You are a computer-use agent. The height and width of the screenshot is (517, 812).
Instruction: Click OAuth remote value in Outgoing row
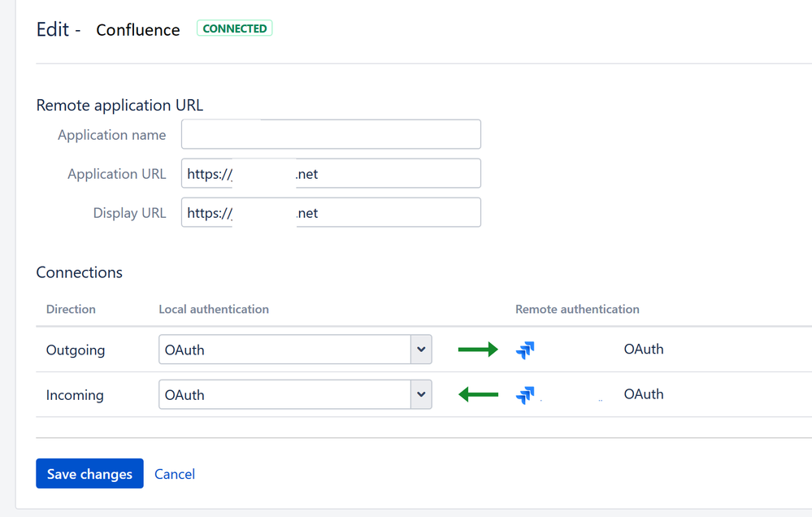(x=644, y=350)
